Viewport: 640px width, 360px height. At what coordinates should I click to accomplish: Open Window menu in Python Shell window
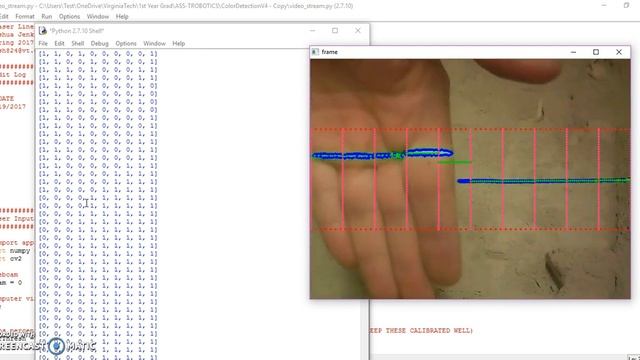click(154, 44)
